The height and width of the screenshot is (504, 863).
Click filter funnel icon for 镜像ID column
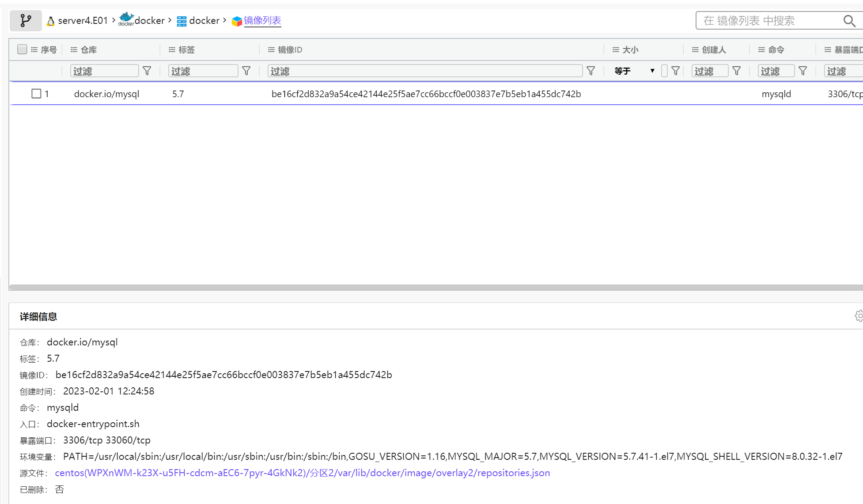coord(590,71)
